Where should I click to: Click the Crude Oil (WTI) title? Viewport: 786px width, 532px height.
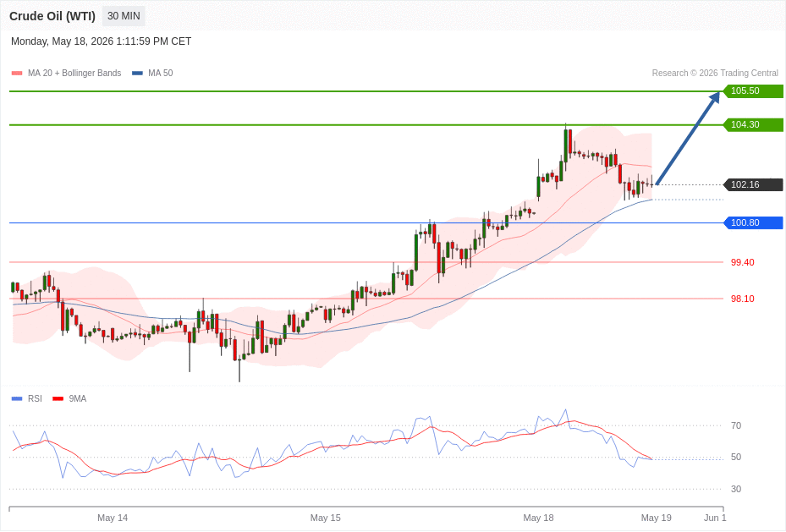point(52,16)
